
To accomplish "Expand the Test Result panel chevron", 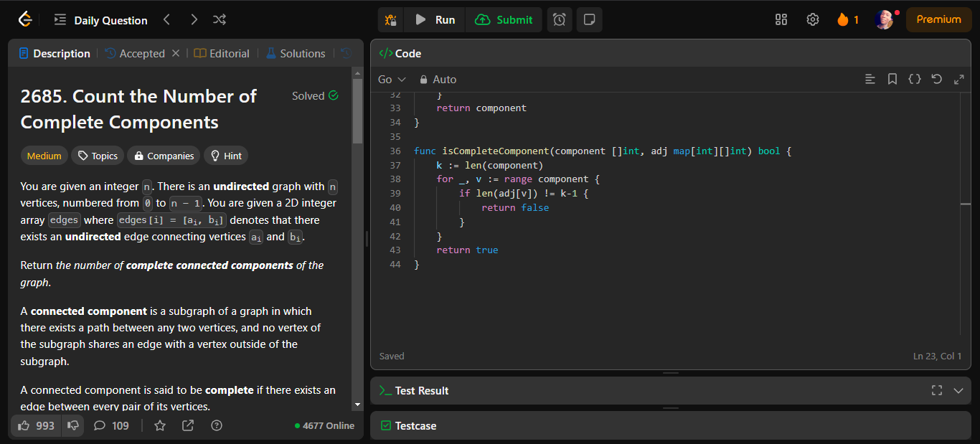I will point(958,390).
